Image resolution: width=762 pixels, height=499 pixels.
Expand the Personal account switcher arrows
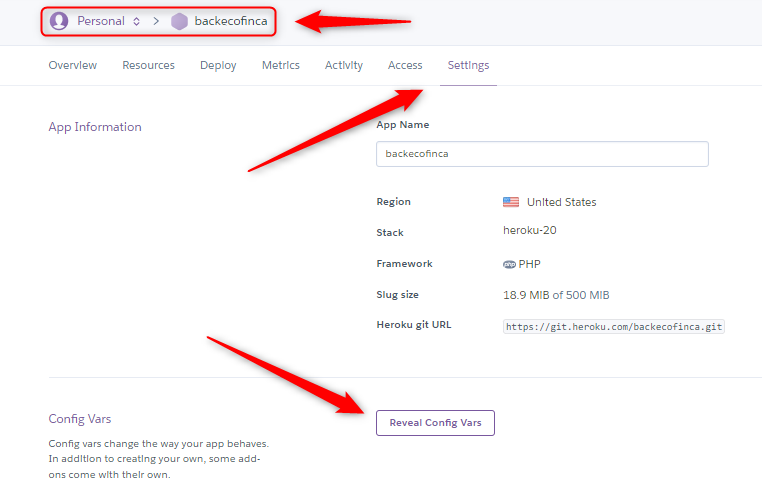(x=137, y=21)
